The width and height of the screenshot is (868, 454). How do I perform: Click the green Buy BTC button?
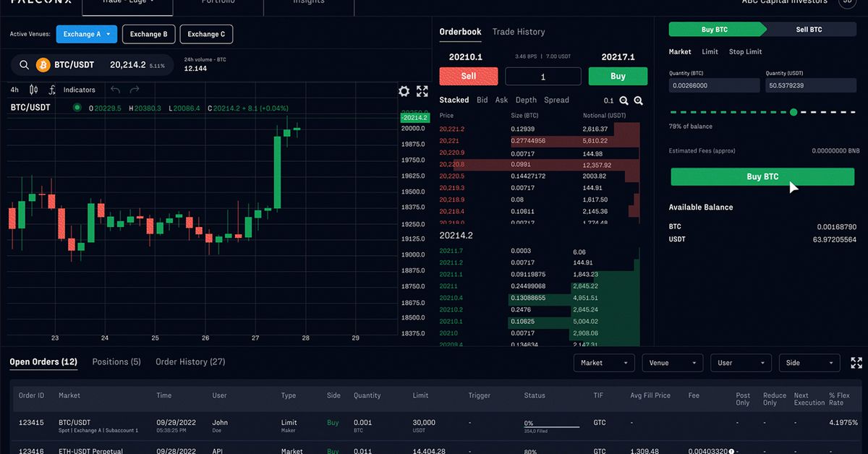pos(762,177)
